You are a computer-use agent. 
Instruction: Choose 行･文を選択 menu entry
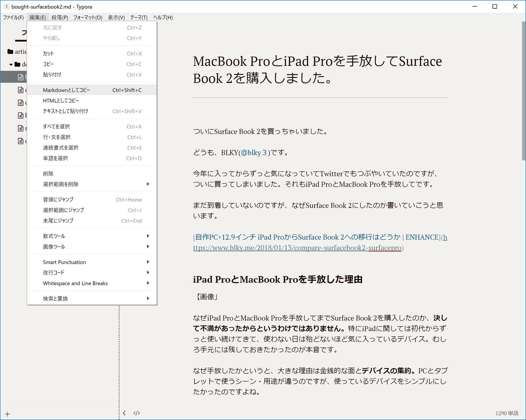pyautogui.click(x=92, y=137)
